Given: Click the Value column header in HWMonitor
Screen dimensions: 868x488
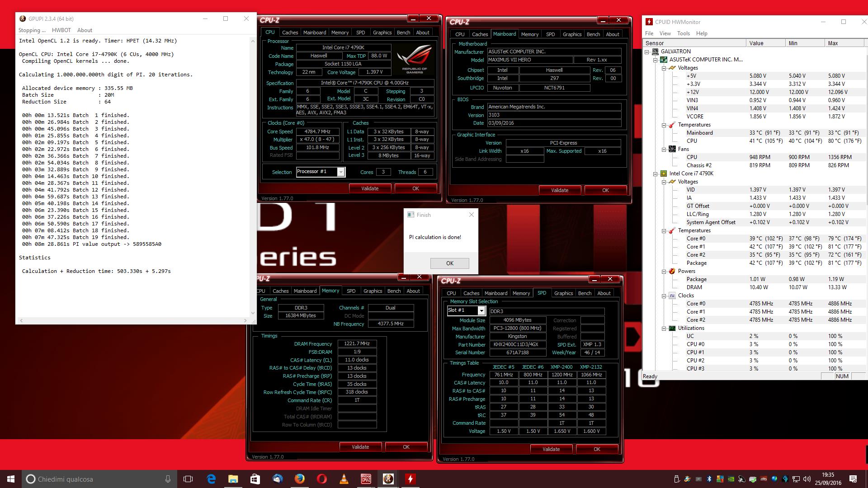Looking at the screenshot, I should (x=765, y=43).
